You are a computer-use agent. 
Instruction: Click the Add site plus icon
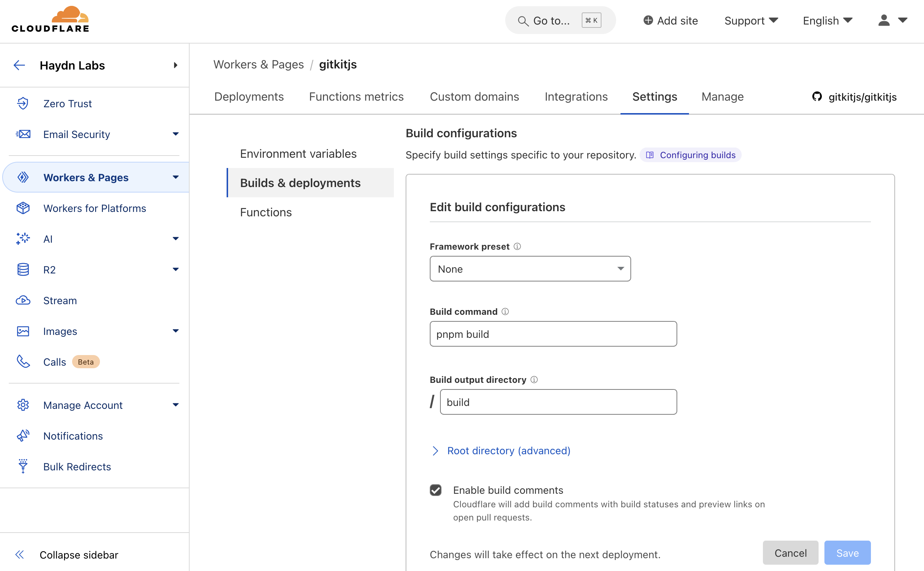coord(648,20)
